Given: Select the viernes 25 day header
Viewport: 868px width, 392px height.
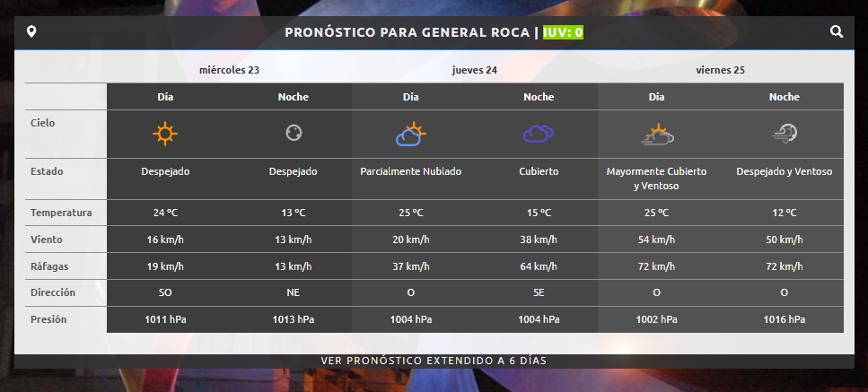Looking at the screenshot, I should click(x=720, y=70).
